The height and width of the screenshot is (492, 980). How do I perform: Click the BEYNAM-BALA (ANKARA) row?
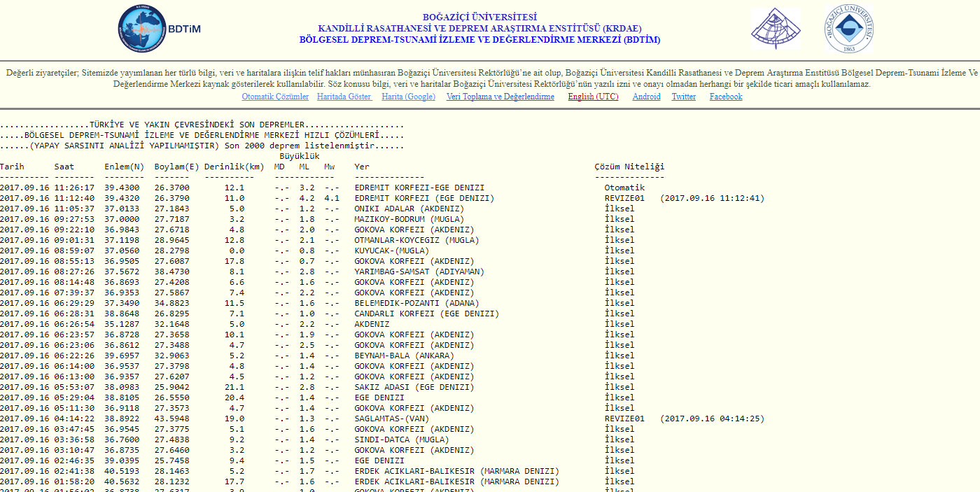(x=317, y=356)
